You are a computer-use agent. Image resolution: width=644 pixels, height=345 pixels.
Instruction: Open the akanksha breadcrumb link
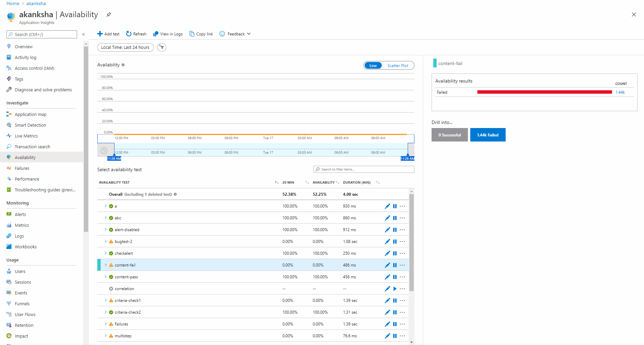pos(36,3)
